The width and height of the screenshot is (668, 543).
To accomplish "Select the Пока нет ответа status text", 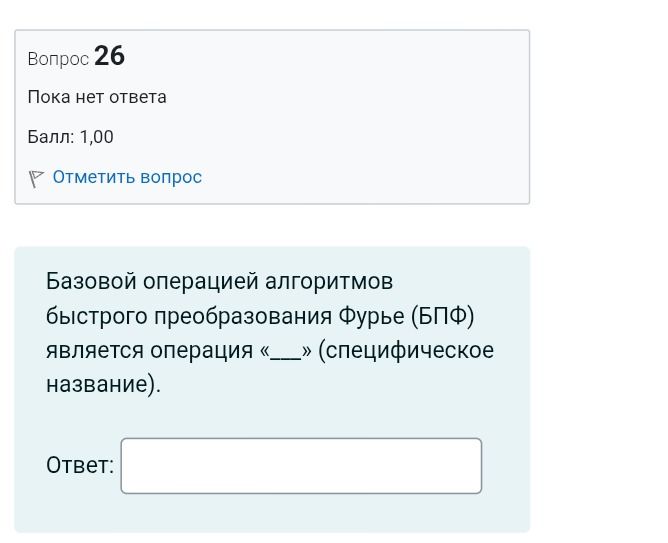I will (x=97, y=97).
